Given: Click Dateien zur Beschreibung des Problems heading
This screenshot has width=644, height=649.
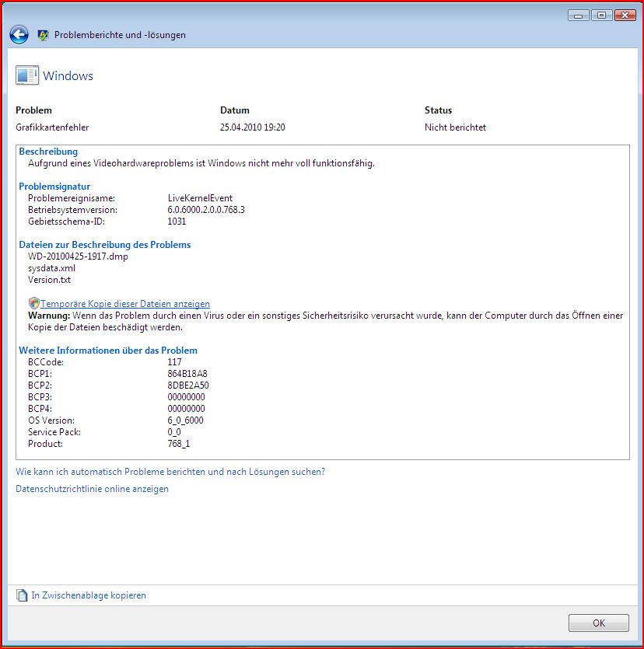Looking at the screenshot, I should click(x=105, y=245).
